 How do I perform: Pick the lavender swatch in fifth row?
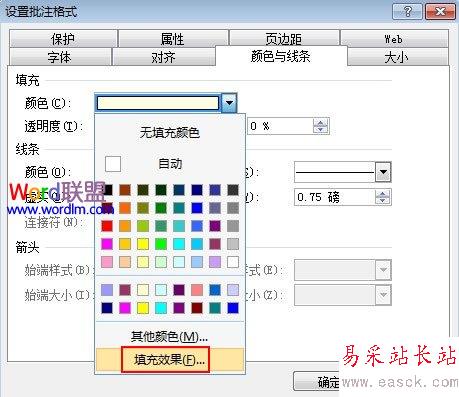215,262
